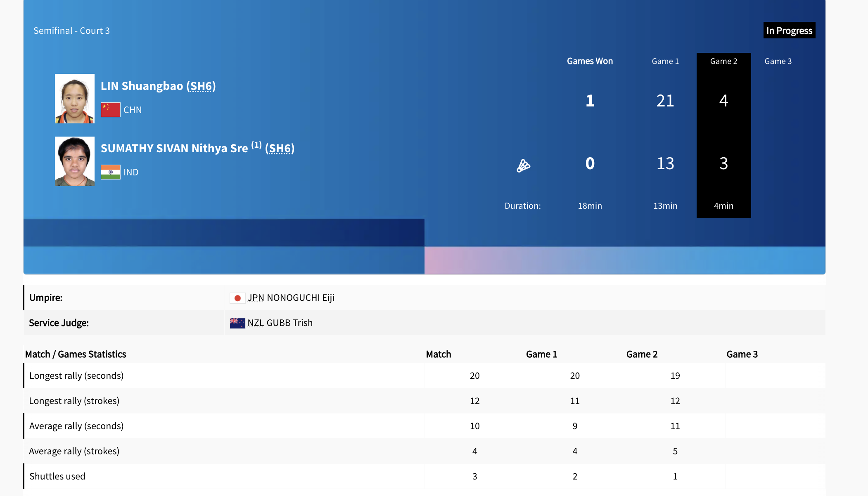Viewport: 868px width, 496px height.
Task: Click the In Progress status badge
Action: point(789,31)
